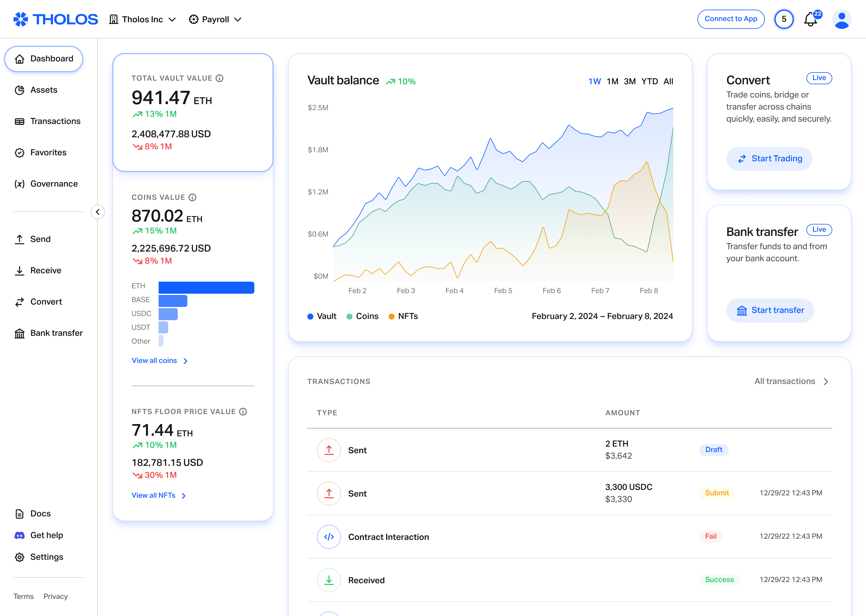The width and height of the screenshot is (866, 616).
Task: View Governance section
Action: pyautogui.click(x=54, y=184)
